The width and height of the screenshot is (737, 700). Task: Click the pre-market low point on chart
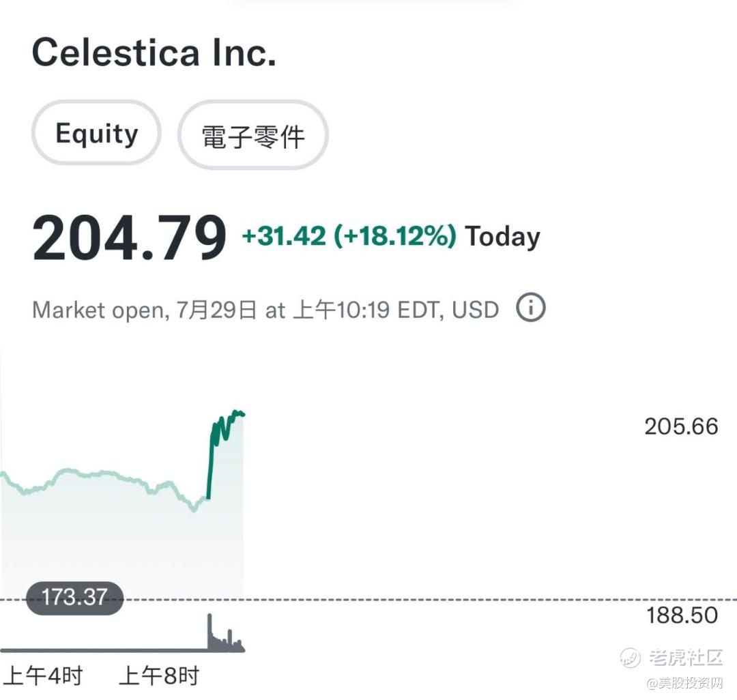(x=194, y=509)
